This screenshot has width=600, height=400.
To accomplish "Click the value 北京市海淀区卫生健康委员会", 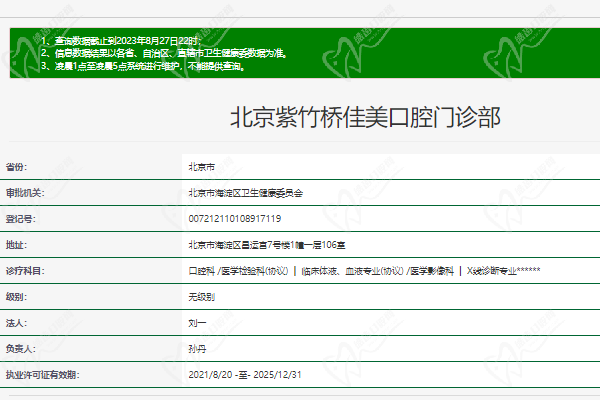I will point(246,193).
